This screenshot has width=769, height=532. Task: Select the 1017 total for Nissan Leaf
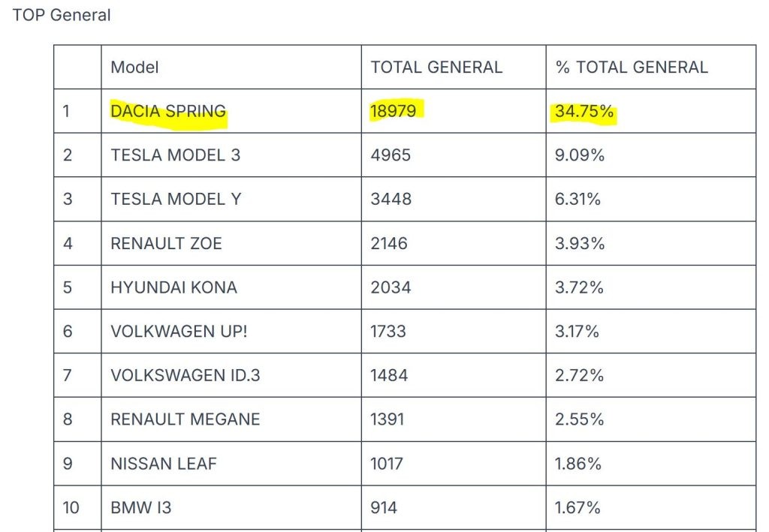click(388, 464)
